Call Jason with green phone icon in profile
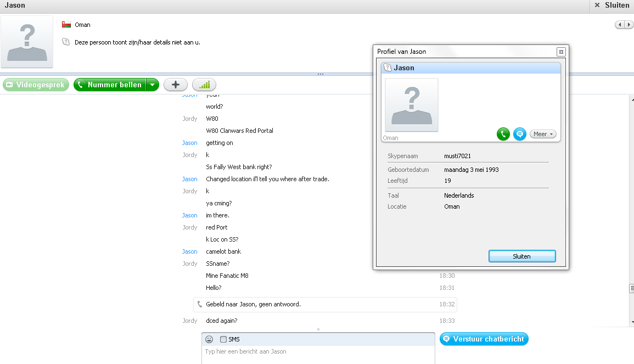 (503, 134)
